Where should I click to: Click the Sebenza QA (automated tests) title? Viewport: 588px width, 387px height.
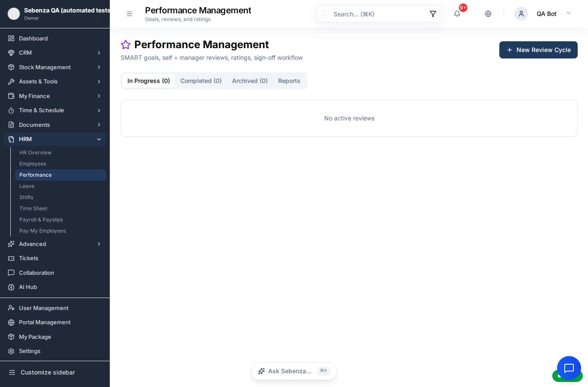pos(67,10)
